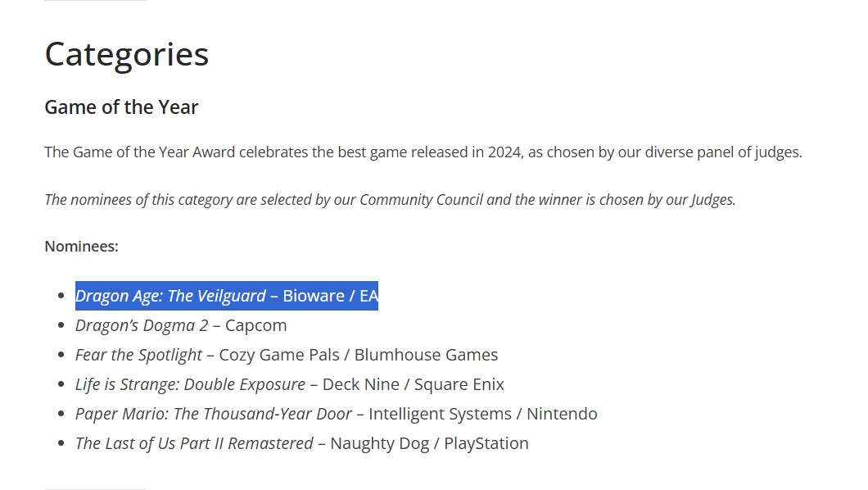This screenshot has width=868, height=490.
Task: Click the horizontal divider line below the nominees
Action: [x=95, y=489]
